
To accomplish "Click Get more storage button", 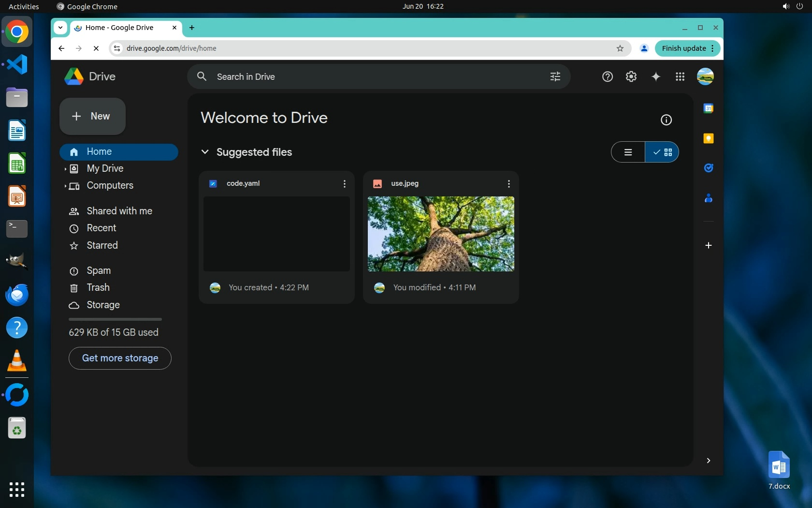I will (120, 358).
